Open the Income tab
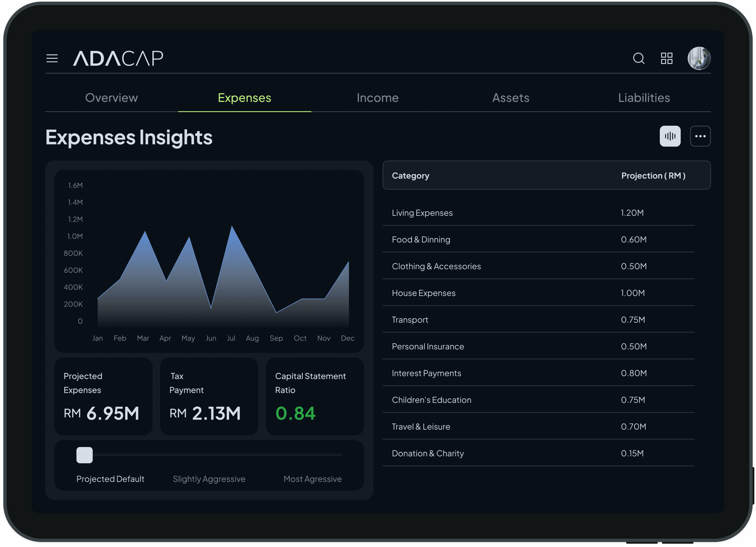This screenshot has height=547, width=756. [x=377, y=98]
